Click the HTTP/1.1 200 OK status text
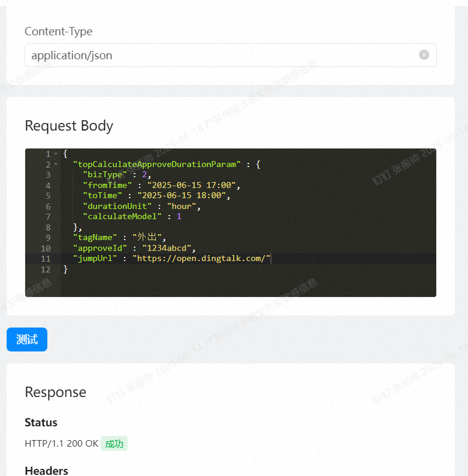The width and height of the screenshot is (468, 476). 61,444
